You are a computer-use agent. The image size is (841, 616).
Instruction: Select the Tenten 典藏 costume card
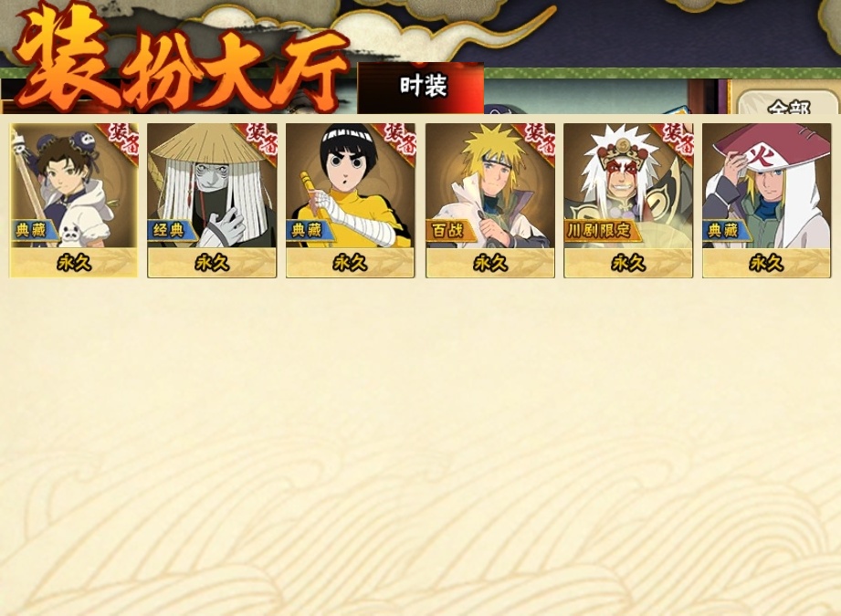74,201
